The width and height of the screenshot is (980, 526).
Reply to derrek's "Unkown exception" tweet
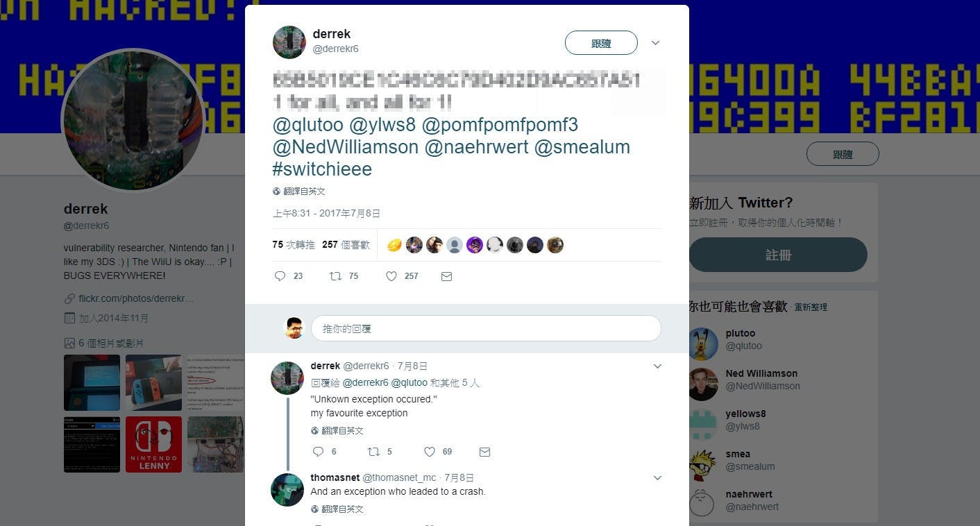[318, 452]
